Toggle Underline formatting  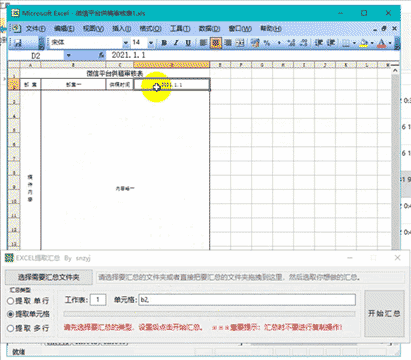click(188, 43)
